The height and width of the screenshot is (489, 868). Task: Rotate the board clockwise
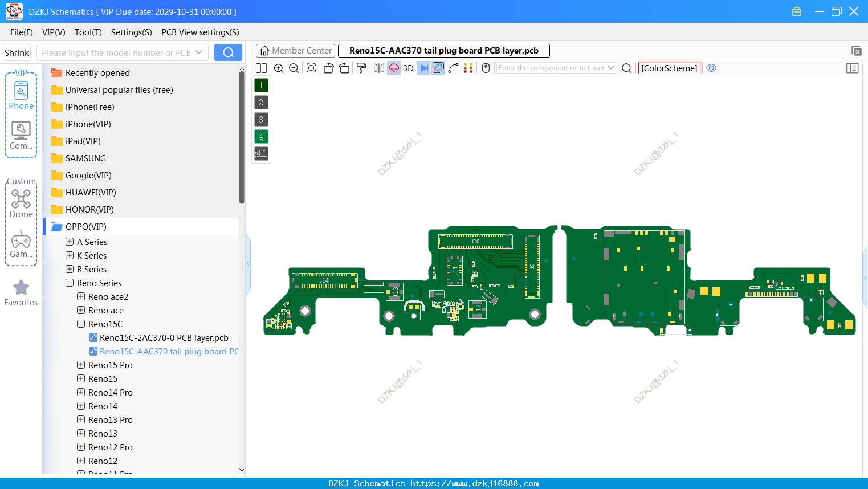[x=344, y=68]
